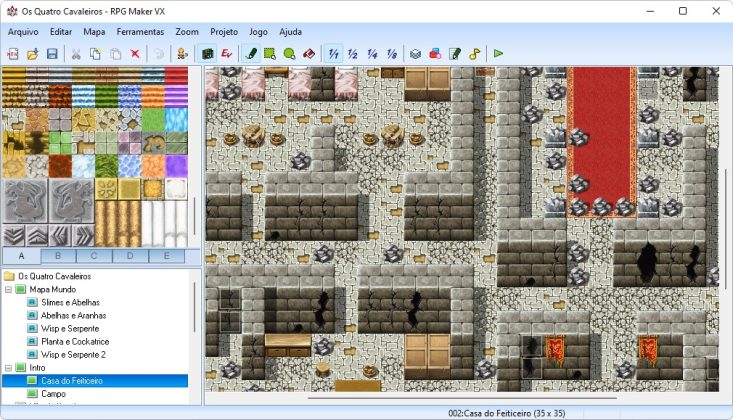Open the Arquivo menu
This screenshot has width=733, height=420.
(23, 32)
